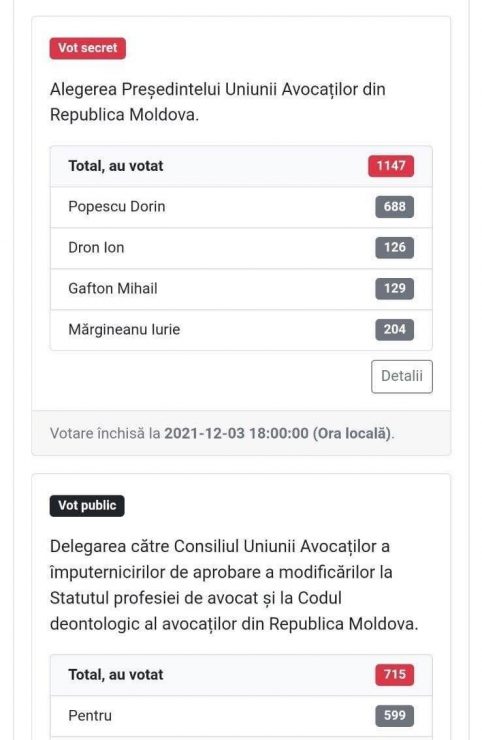Click the 1147 total votes badge
The image size is (482, 740).
click(x=391, y=166)
